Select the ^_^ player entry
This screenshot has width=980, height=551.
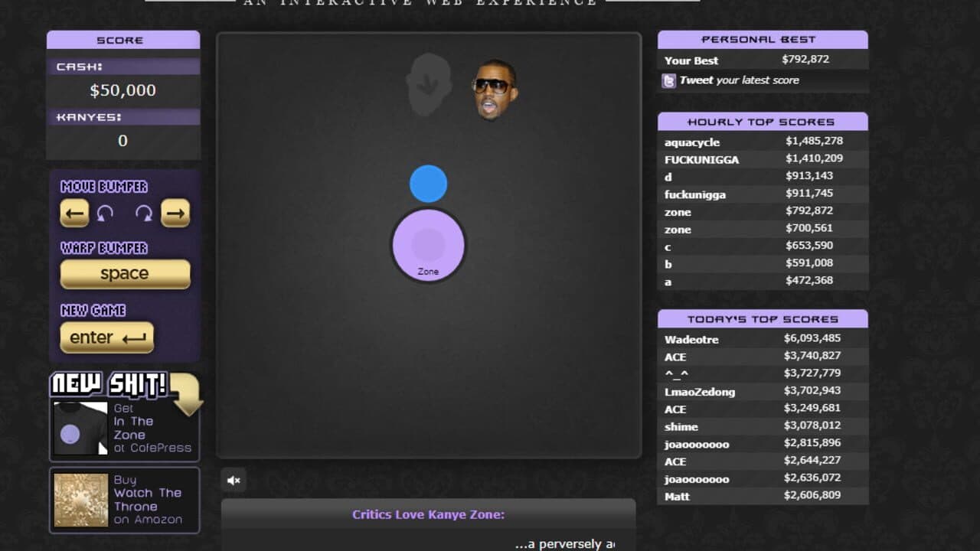(x=763, y=373)
